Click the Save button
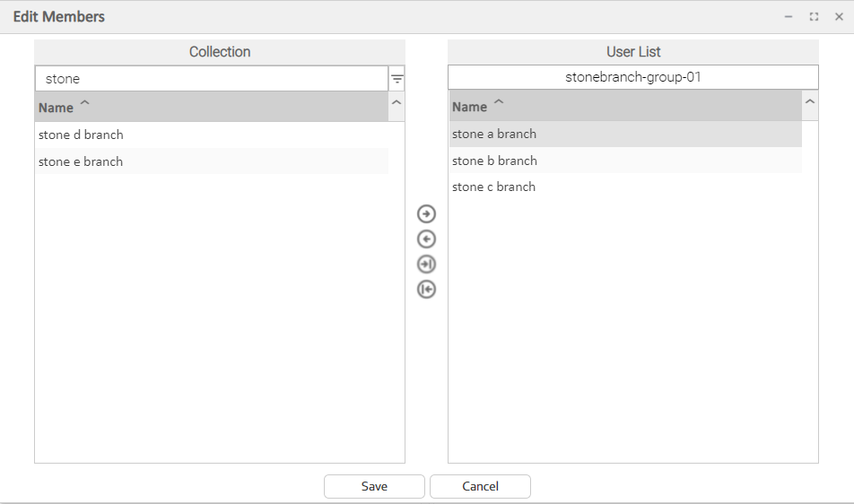Image resolution: width=854 pixels, height=504 pixels. pyautogui.click(x=374, y=486)
